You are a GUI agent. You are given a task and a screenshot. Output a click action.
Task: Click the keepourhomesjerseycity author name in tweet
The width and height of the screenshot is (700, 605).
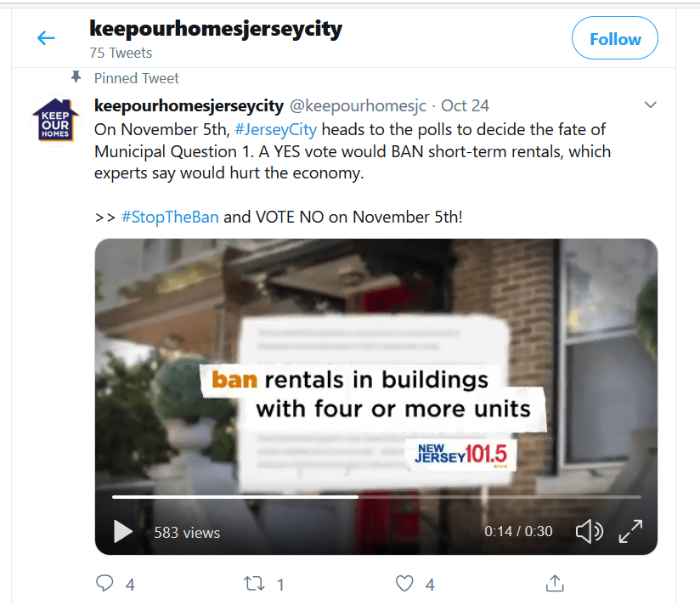coord(189,106)
